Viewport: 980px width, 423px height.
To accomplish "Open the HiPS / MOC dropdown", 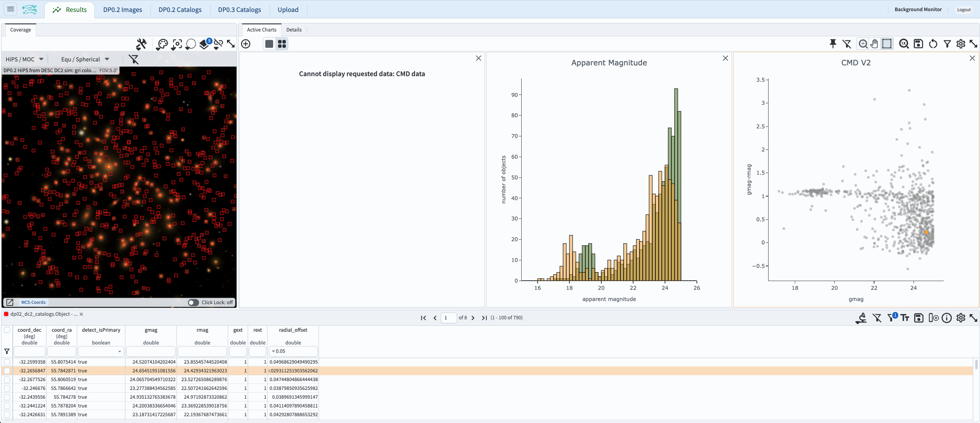I will pyautogui.click(x=24, y=59).
